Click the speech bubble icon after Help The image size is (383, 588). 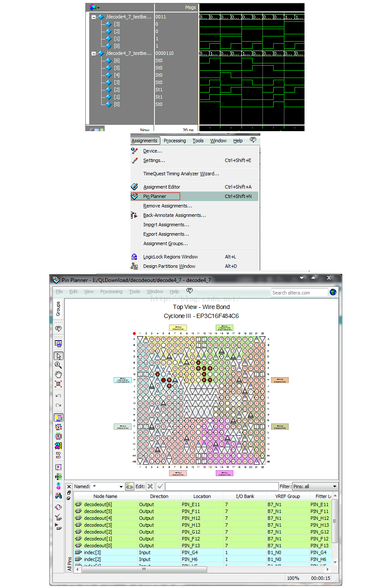189,291
